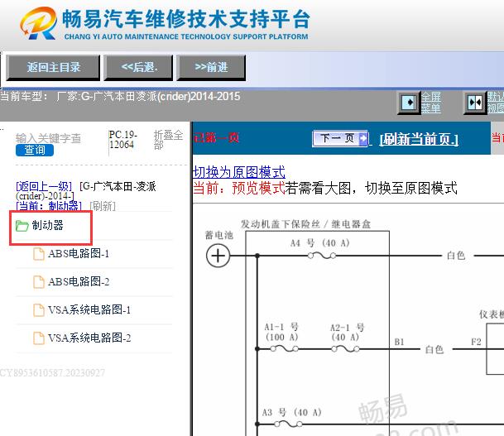Click document icon next to ABS电路图-1
Viewport: 504px width, 436px height.
[39, 254]
